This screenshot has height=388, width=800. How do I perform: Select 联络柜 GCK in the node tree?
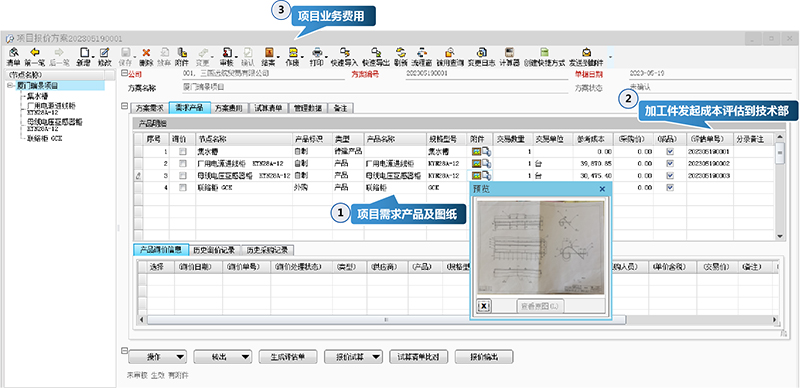tap(44, 138)
